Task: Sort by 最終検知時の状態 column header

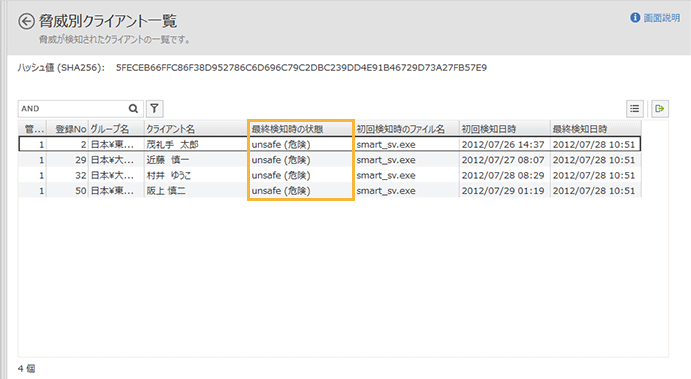Action: point(301,129)
